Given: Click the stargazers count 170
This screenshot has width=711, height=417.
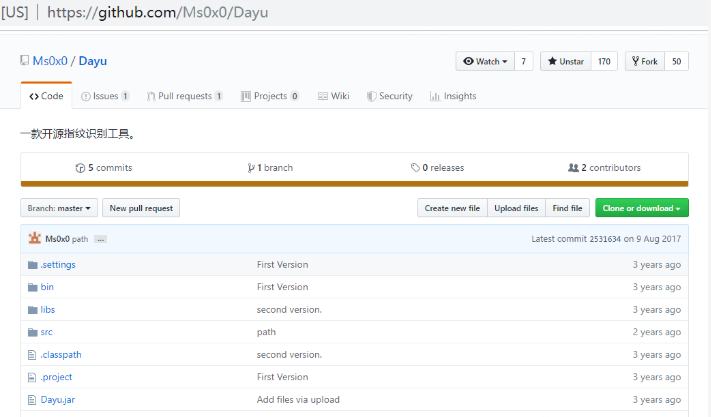Looking at the screenshot, I should pos(604,61).
